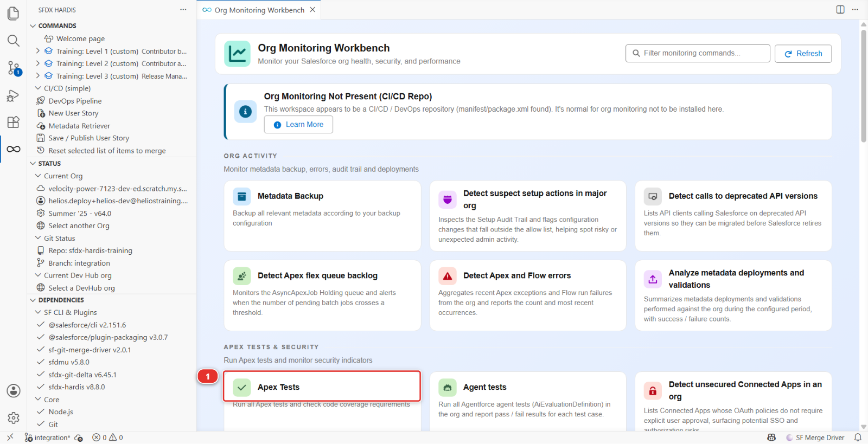Collapse CI/CD (simple) group

[x=38, y=88]
